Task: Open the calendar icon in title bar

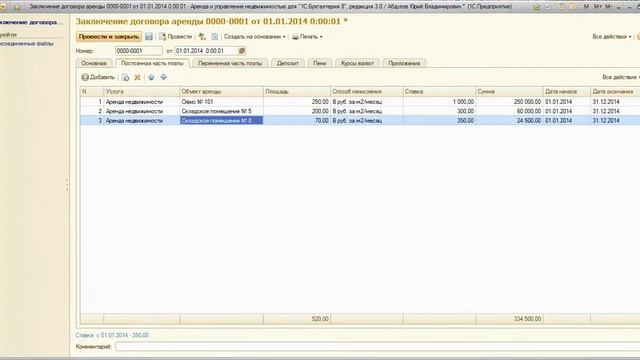Action: point(573,7)
